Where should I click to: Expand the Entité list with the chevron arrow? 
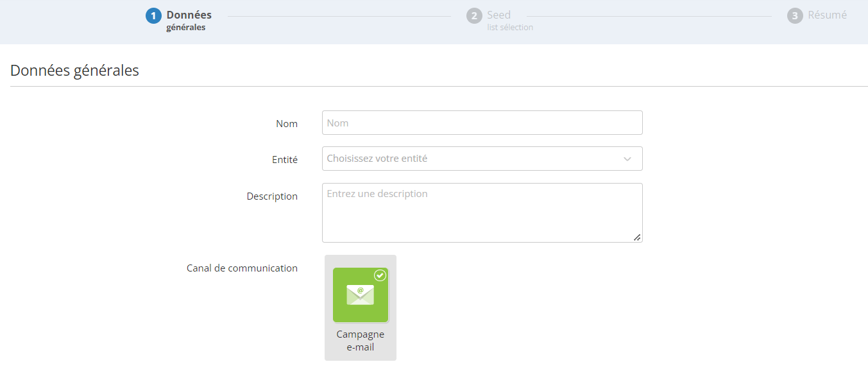pyautogui.click(x=627, y=159)
